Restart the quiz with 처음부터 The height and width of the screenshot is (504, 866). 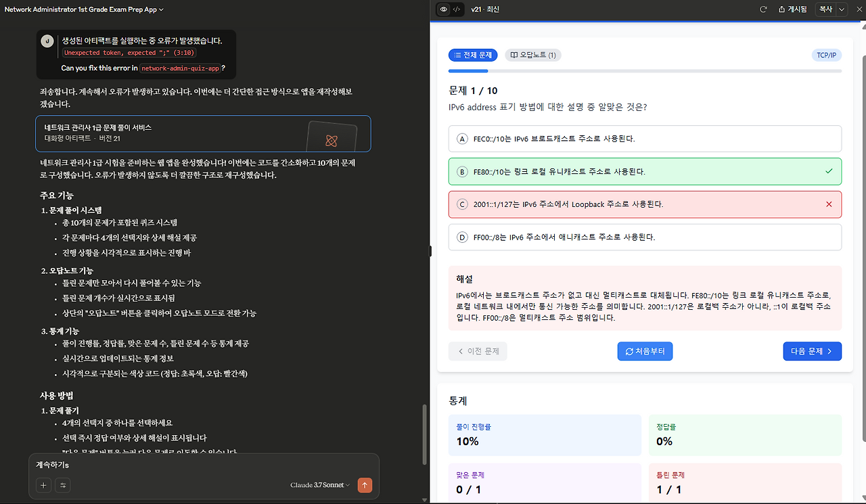click(645, 351)
